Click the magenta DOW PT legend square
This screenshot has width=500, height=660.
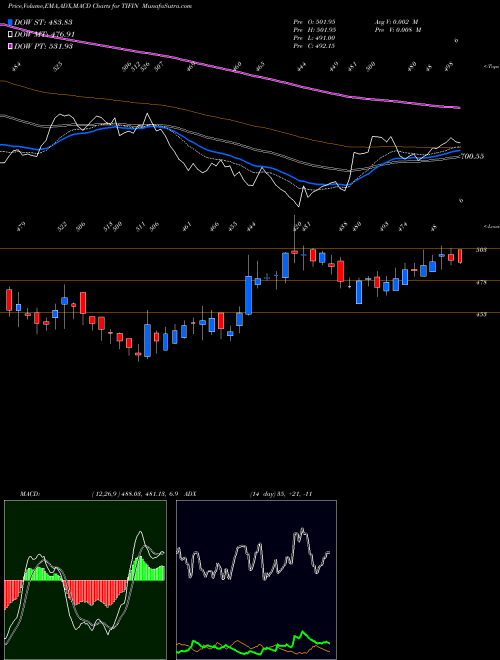click(x=10, y=46)
